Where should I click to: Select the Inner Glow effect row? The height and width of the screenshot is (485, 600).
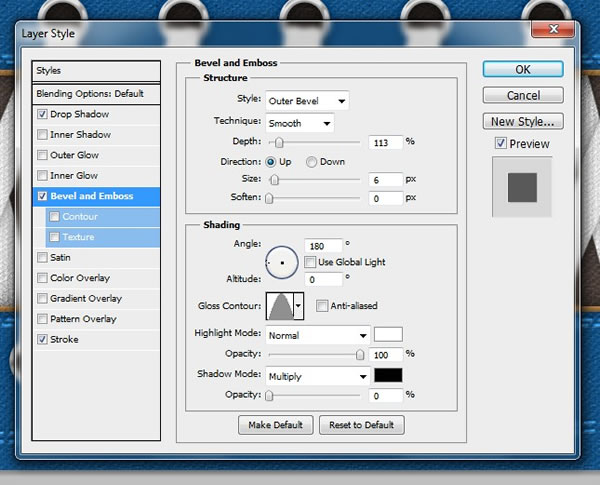tap(96, 175)
